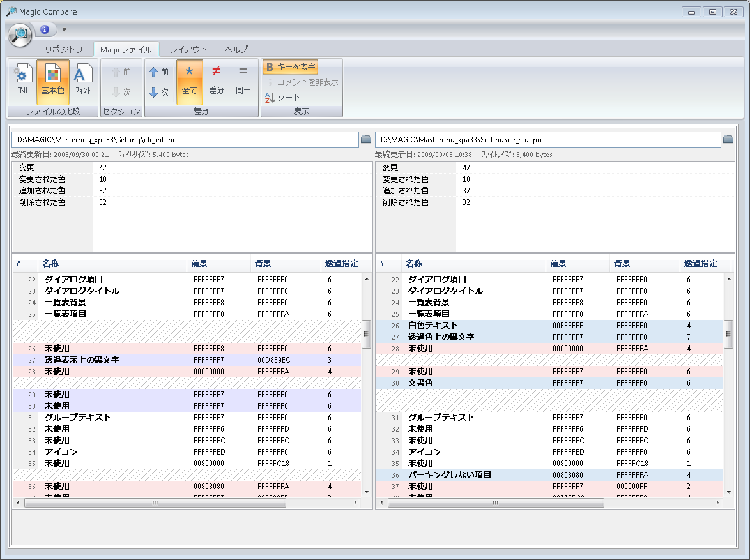
Task: Open the レイアウト ribbon tab
Action: (x=188, y=49)
